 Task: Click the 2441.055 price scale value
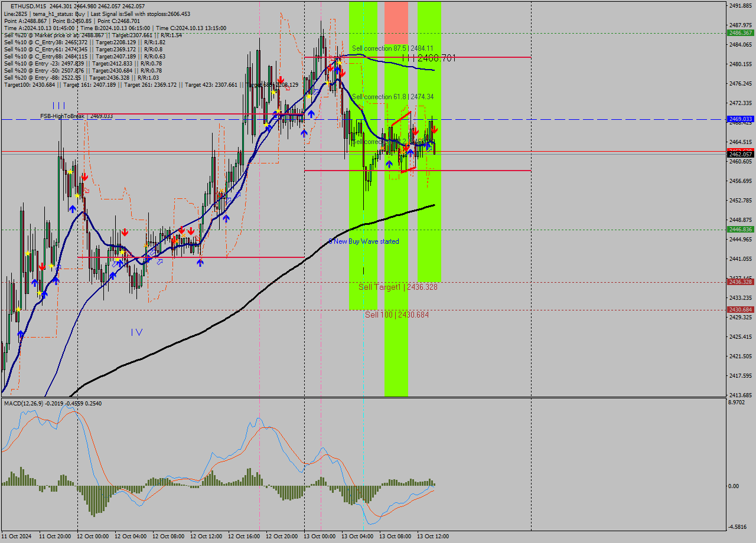741,259
